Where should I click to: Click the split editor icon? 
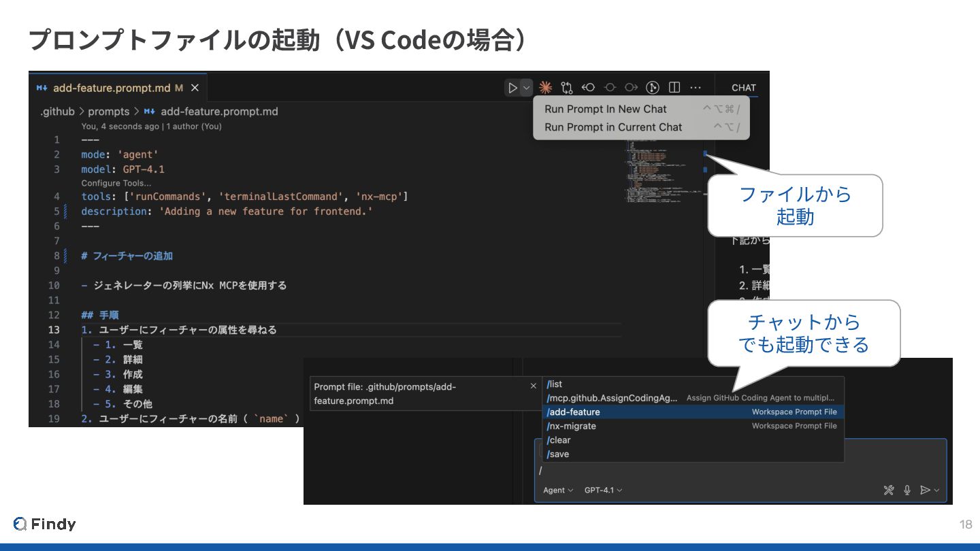point(674,87)
